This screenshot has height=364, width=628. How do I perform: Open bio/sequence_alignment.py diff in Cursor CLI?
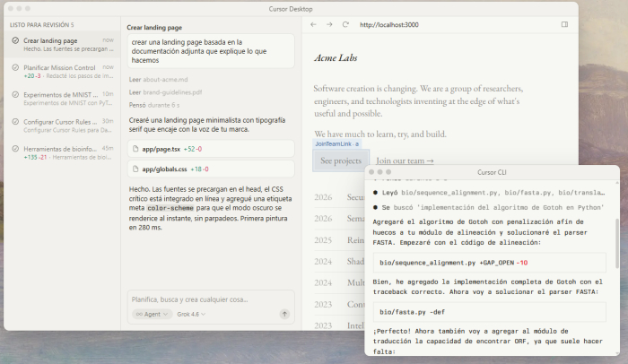pos(490,263)
